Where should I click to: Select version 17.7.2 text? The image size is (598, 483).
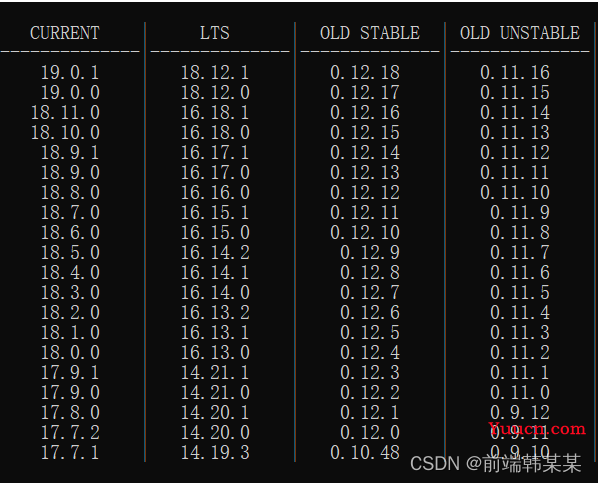(70, 433)
